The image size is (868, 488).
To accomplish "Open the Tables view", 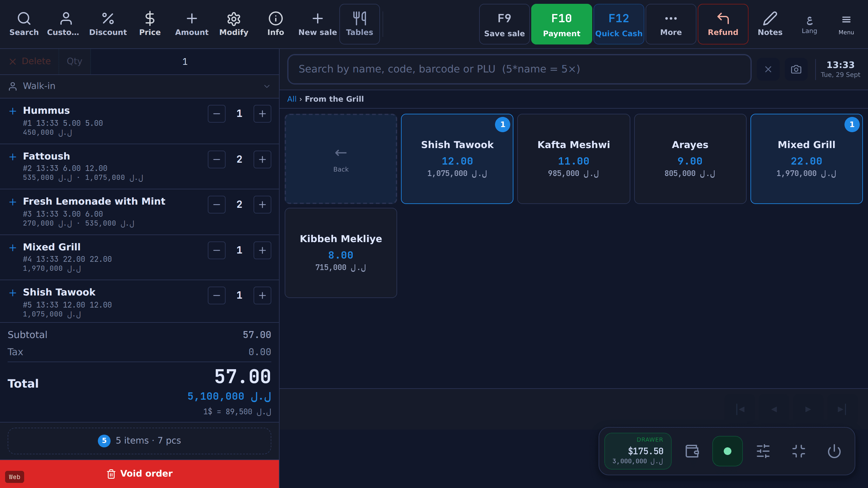I will click(359, 24).
